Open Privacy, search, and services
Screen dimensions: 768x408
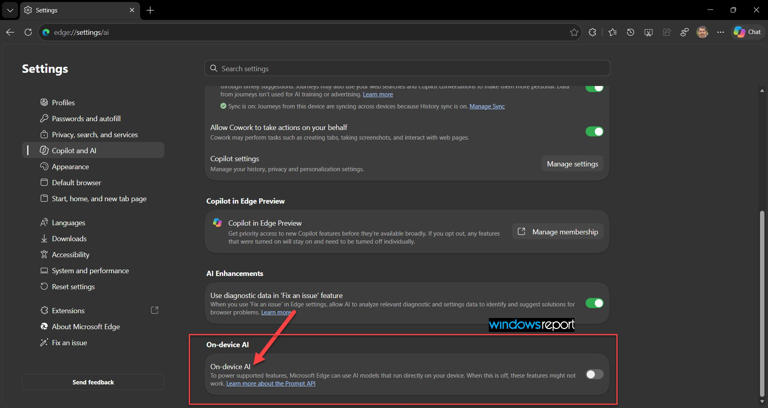[x=93, y=135]
